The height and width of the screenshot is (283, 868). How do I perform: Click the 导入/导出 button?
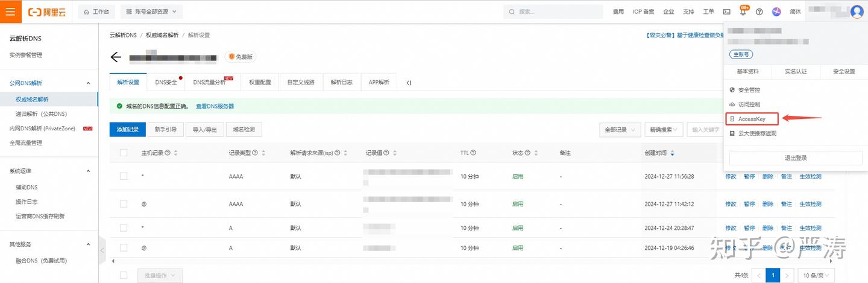pyautogui.click(x=206, y=130)
